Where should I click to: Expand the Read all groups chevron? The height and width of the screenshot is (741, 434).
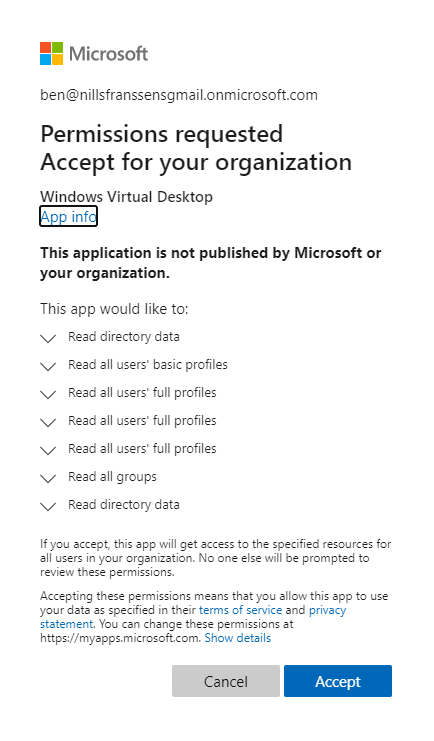48,478
